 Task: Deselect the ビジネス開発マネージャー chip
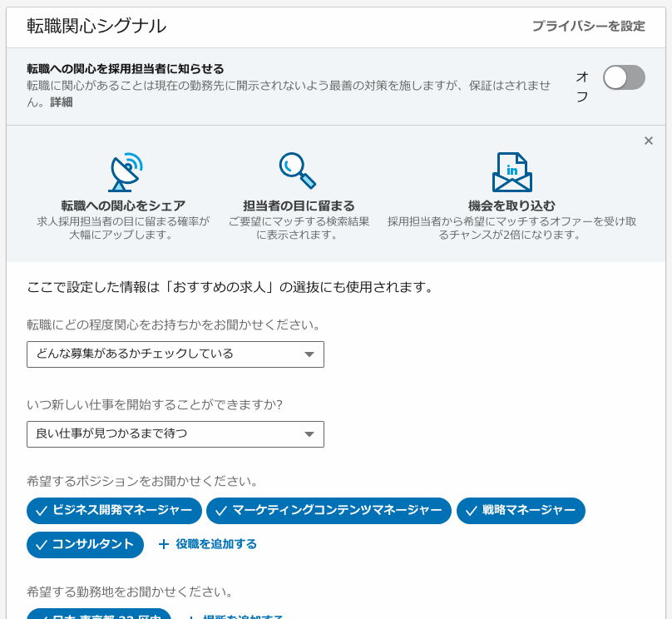pos(114,511)
